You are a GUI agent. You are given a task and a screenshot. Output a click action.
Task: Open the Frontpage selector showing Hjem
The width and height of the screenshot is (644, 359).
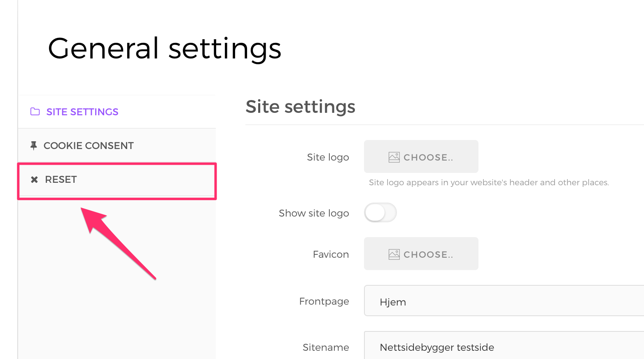[504, 301]
